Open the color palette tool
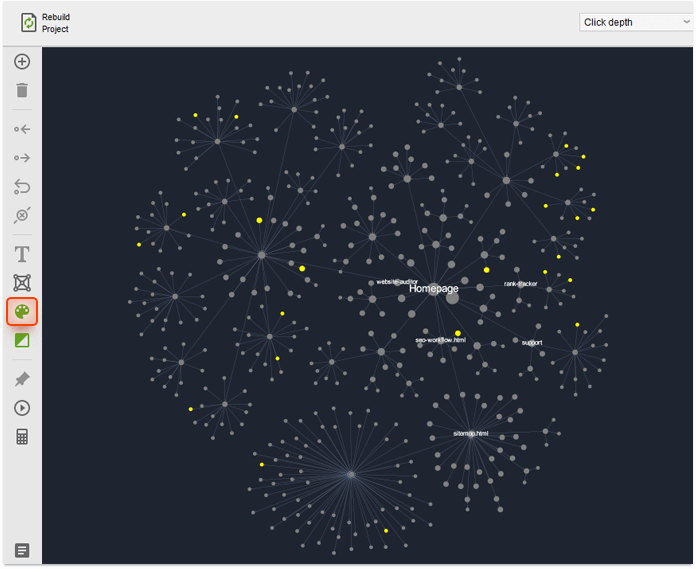The height and width of the screenshot is (569, 696). coord(22,312)
